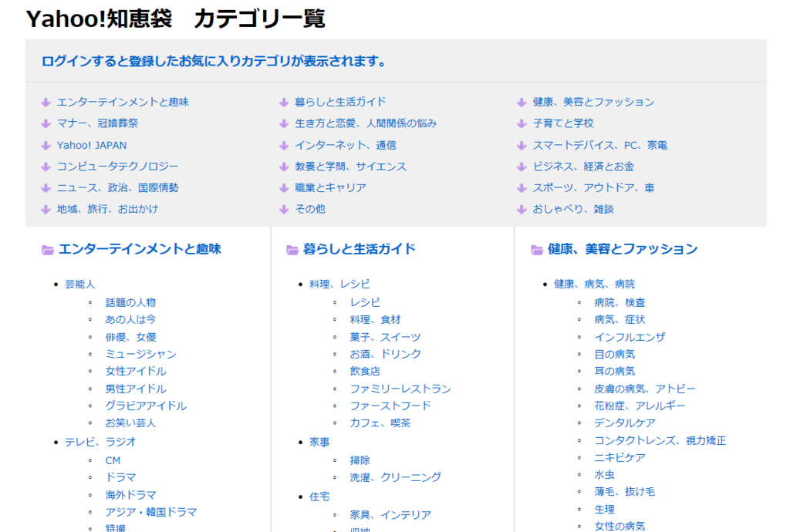790x532 pixels.
Task: Jump to スポーツ、アウトドア、車 category
Action: tap(593, 187)
